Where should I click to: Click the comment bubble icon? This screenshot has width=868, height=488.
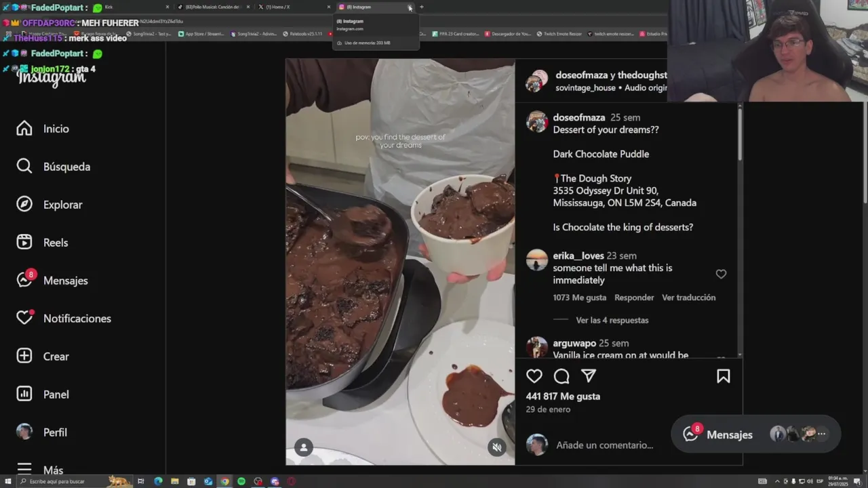(x=561, y=376)
